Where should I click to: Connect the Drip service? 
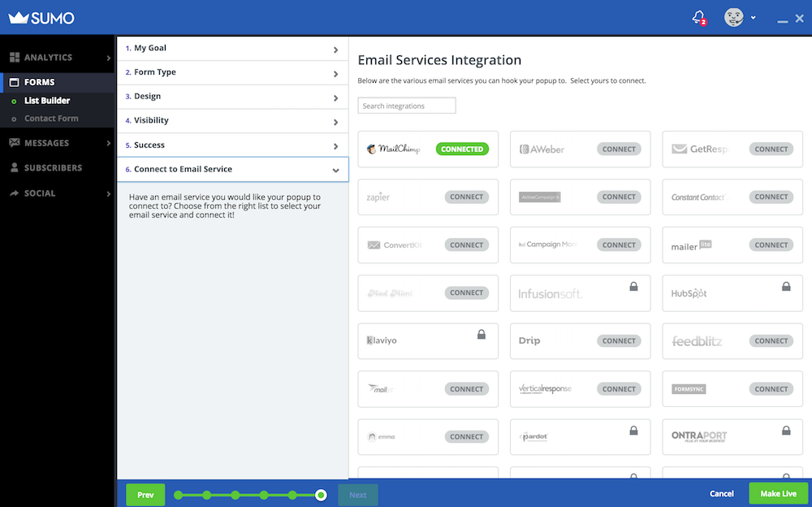619,340
